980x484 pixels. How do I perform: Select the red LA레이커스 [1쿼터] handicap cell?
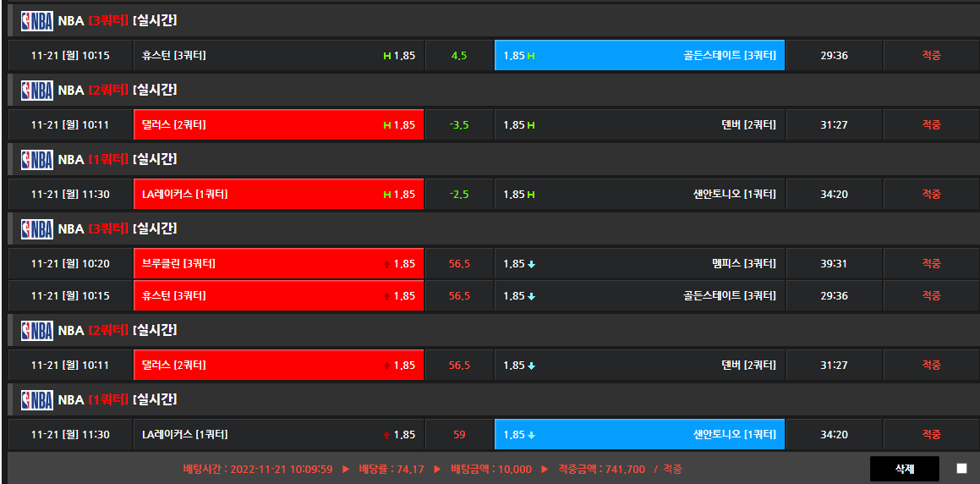tap(278, 194)
